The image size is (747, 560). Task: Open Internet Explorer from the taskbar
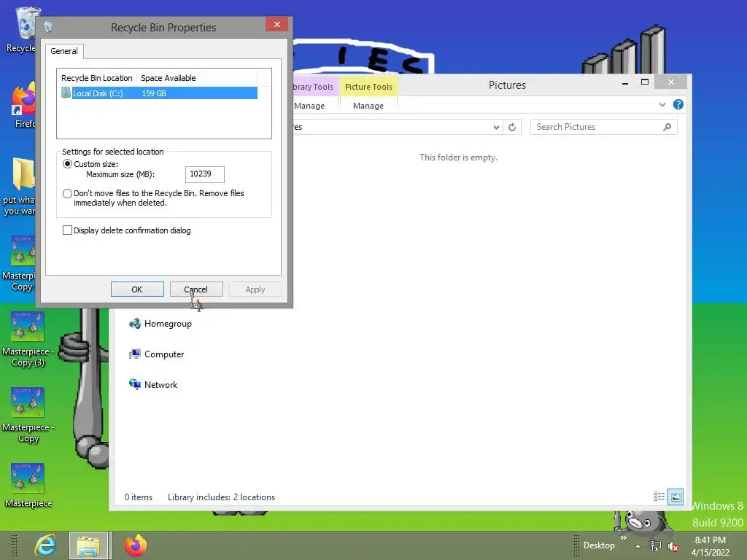tap(46, 545)
